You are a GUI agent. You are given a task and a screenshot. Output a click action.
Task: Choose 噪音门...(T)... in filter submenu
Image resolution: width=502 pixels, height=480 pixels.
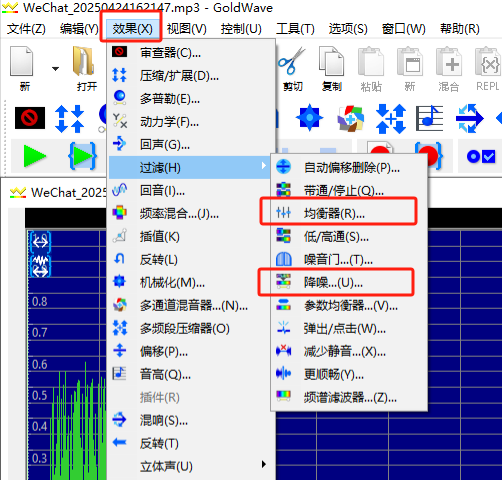349,259
